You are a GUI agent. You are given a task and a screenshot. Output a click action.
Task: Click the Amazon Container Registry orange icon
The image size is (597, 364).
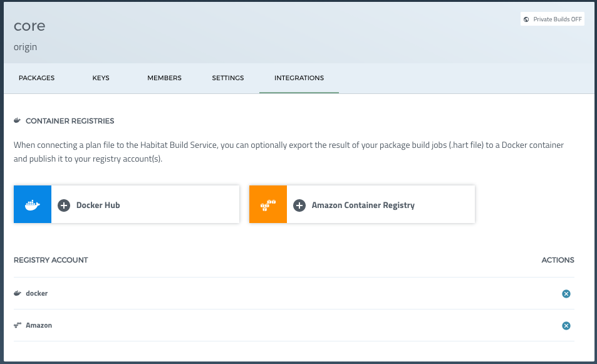(x=267, y=204)
